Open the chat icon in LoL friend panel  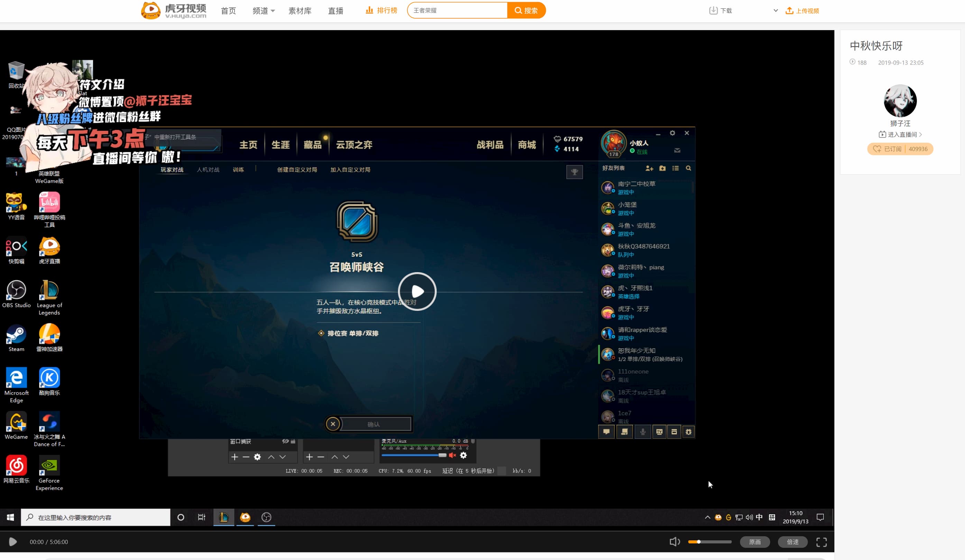pyautogui.click(x=606, y=432)
